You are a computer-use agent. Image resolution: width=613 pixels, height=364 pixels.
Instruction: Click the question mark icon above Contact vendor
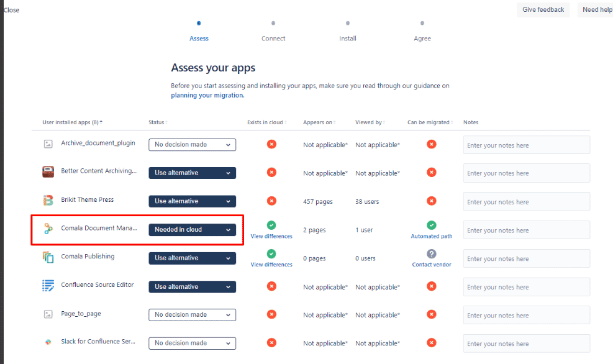[431, 254]
